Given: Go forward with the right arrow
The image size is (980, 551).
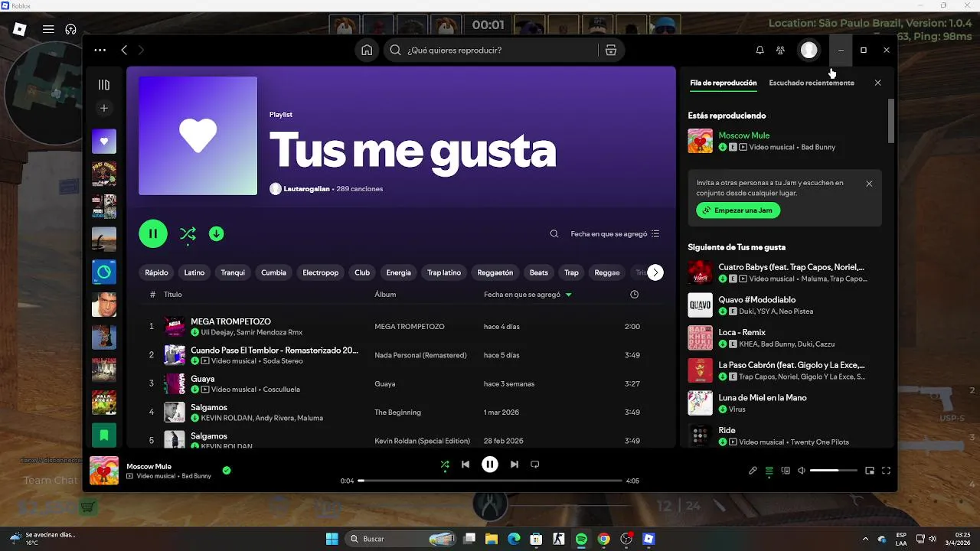Looking at the screenshot, I should click(141, 50).
